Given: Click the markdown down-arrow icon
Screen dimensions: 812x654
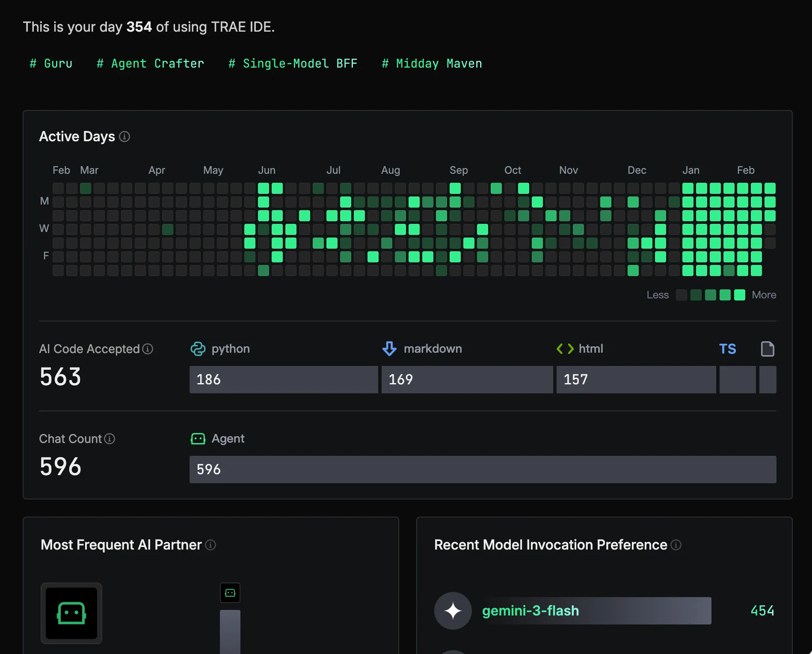Looking at the screenshot, I should (x=389, y=349).
